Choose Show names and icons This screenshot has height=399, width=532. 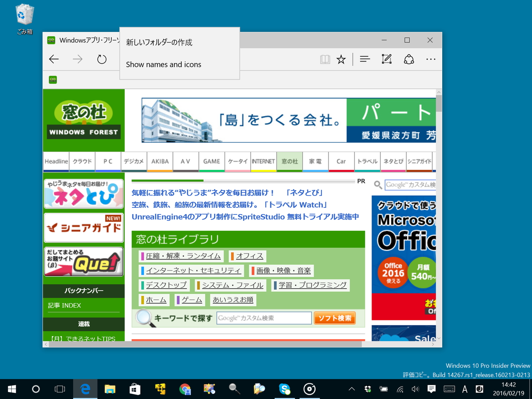click(x=163, y=64)
